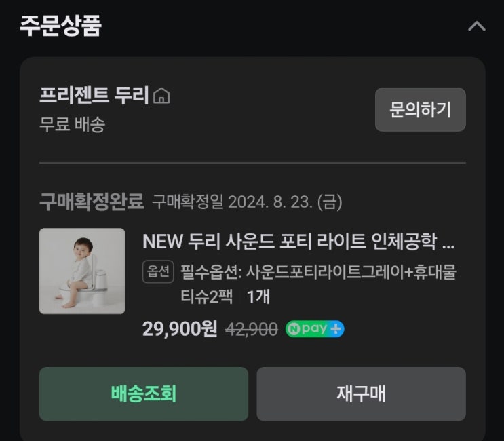Viewport: 504px width, 441px height.
Task: Collapse the 주문상품 section with the chevron
Action: tap(476, 26)
